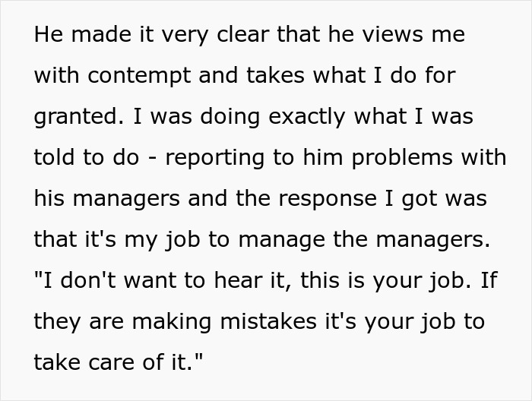
Task: Click the word "mistakes" in the eighth line
Action: pos(268,322)
